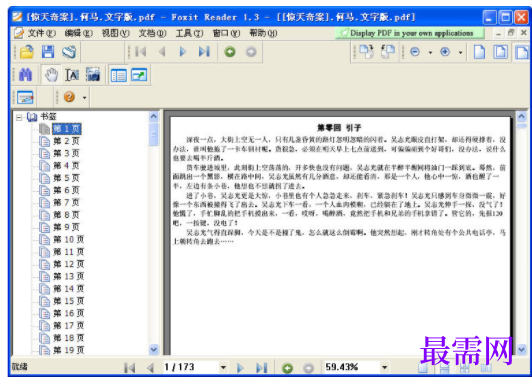
Task: Select bookmark 第 18 页
Action: [68, 338]
